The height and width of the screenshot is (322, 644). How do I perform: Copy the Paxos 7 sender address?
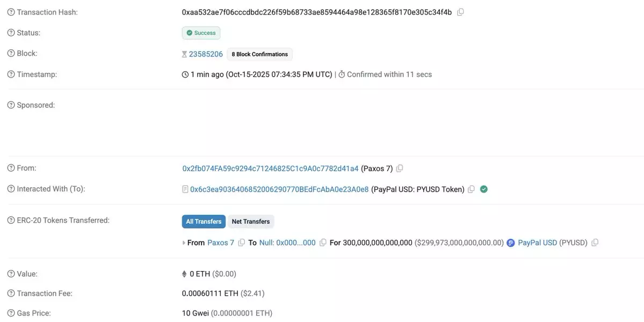point(399,169)
